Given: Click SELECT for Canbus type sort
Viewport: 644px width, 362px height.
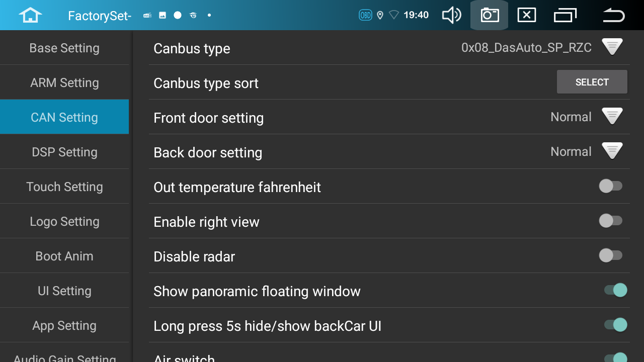Looking at the screenshot, I should [x=592, y=82].
